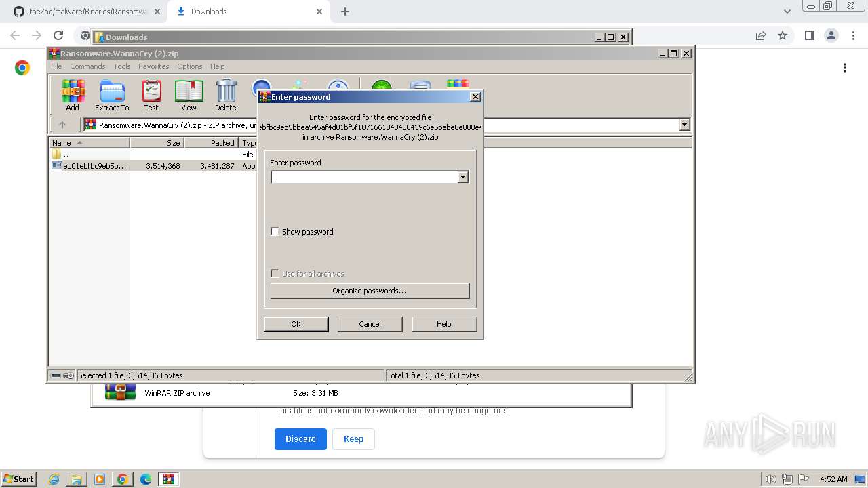Open the Options menu
The width and height of the screenshot is (868, 488).
click(190, 66)
